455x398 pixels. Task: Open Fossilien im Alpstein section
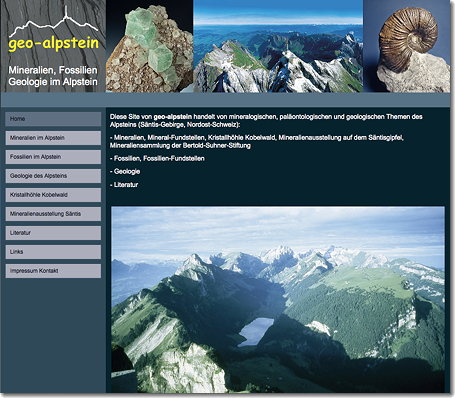click(x=53, y=157)
